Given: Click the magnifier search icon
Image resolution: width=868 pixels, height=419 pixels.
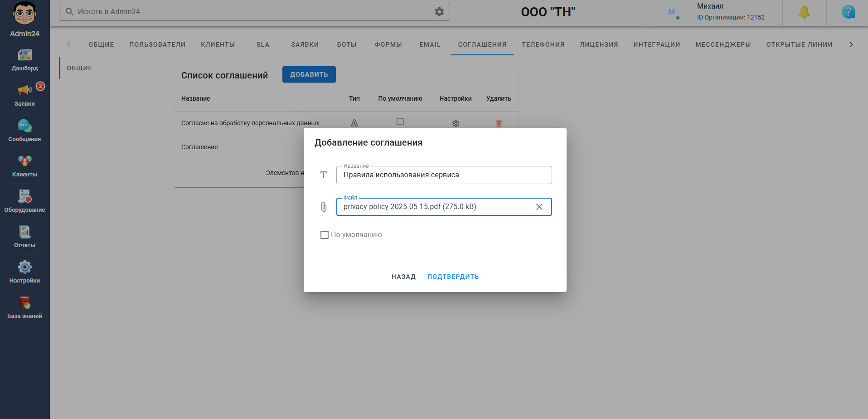Looking at the screenshot, I should click(x=69, y=12).
